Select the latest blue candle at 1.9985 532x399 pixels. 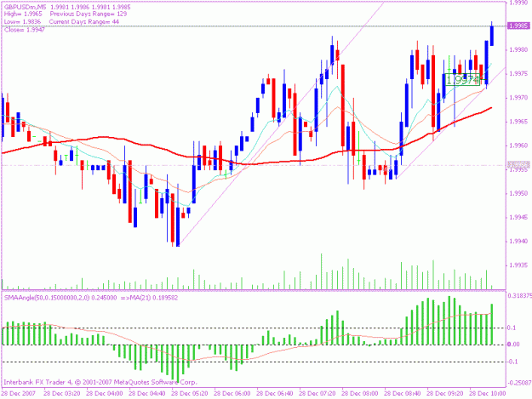[492, 36]
